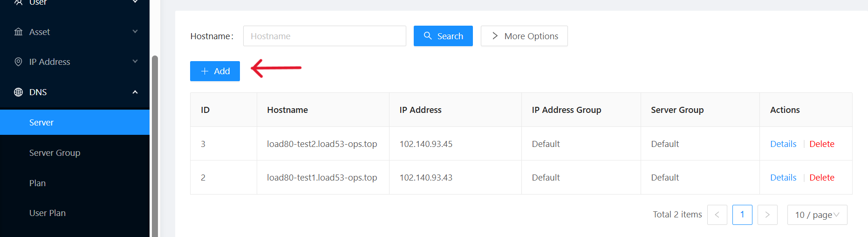Click the sidebar vertical scrollbar
Screen dimensions: 868x237
[155, 145]
